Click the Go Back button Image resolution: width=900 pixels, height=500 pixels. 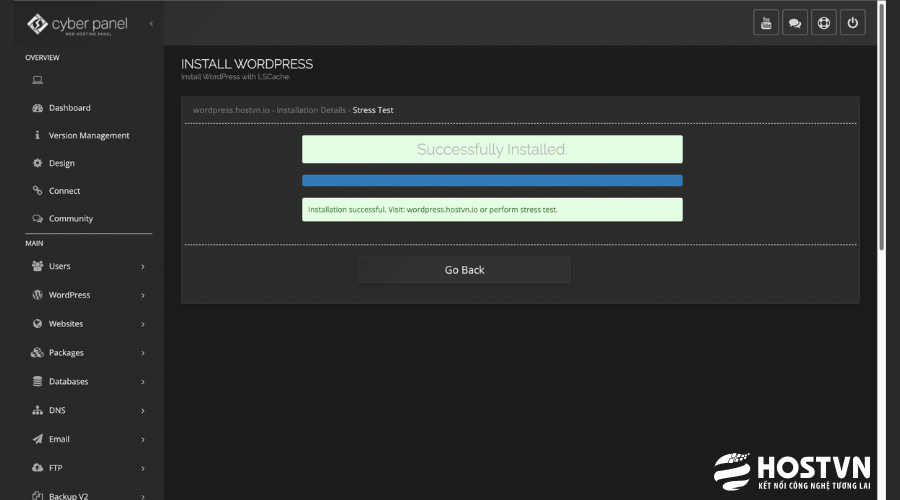click(x=464, y=270)
